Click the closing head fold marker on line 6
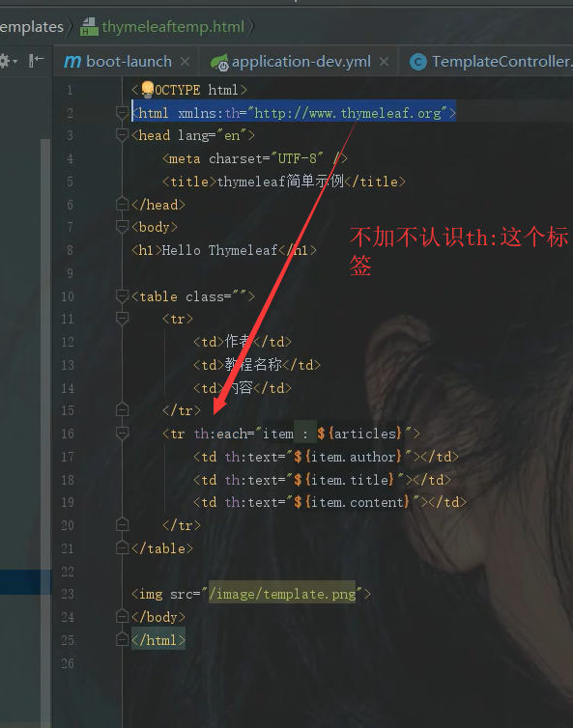 pos(122,205)
